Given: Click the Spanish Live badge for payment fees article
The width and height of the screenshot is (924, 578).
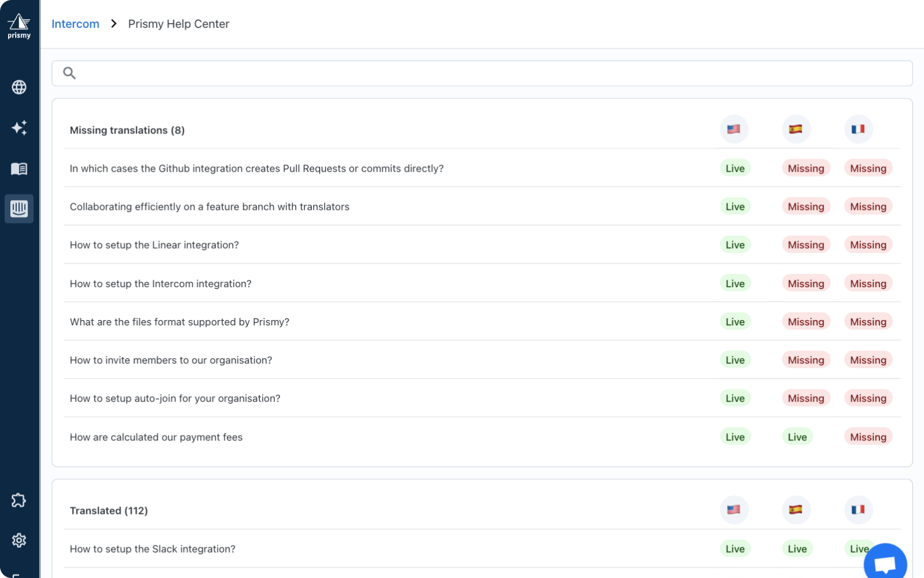Looking at the screenshot, I should pyautogui.click(x=797, y=437).
